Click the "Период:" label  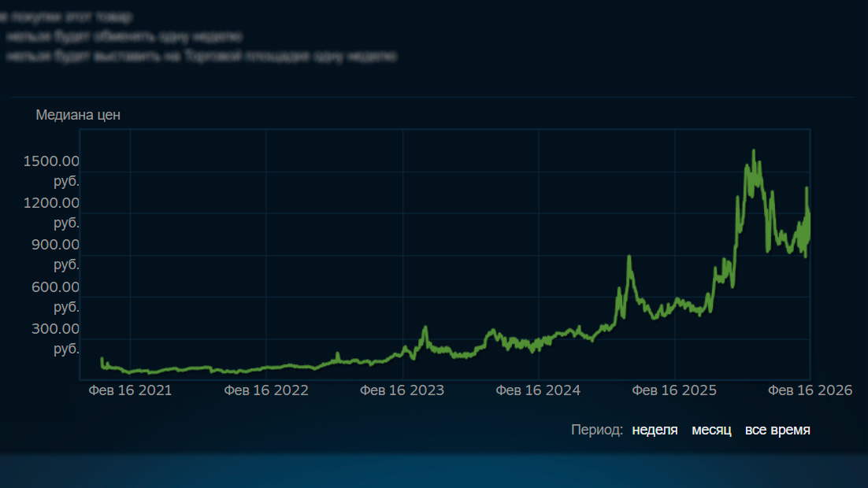[597, 430]
